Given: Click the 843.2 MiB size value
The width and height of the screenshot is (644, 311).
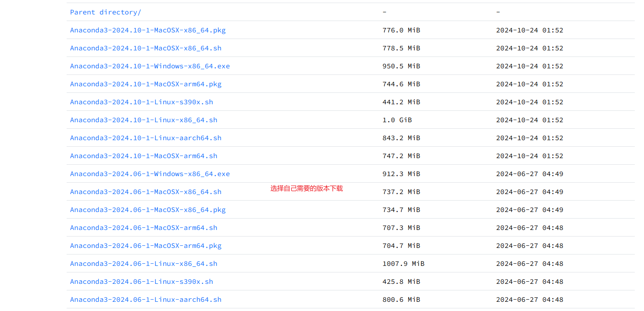Looking at the screenshot, I should coord(401,138).
